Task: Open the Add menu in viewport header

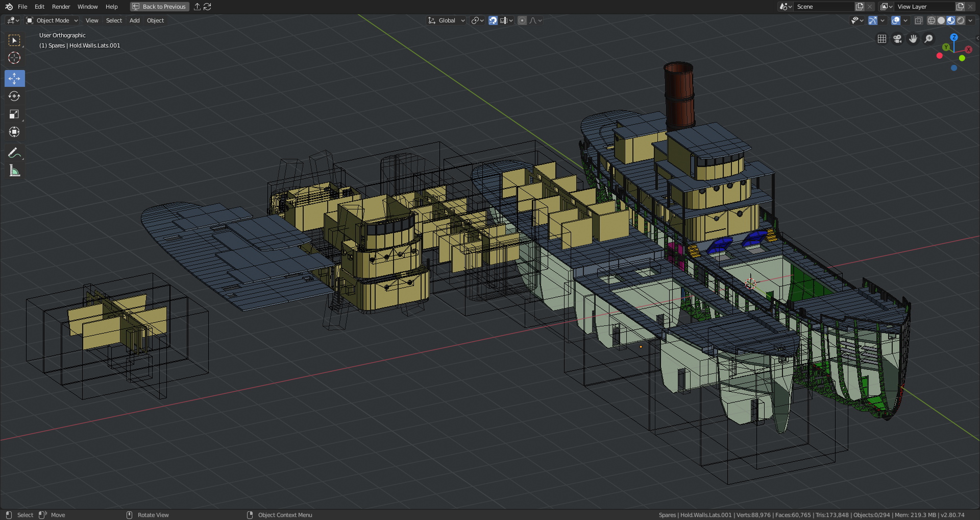Action: pyautogui.click(x=134, y=20)
